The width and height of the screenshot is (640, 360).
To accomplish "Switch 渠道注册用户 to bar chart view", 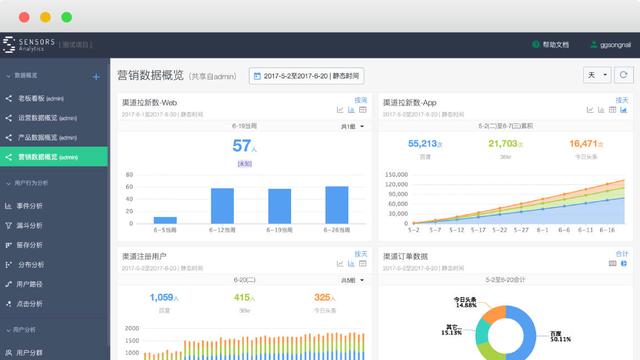I will click(x=351, y=264).
